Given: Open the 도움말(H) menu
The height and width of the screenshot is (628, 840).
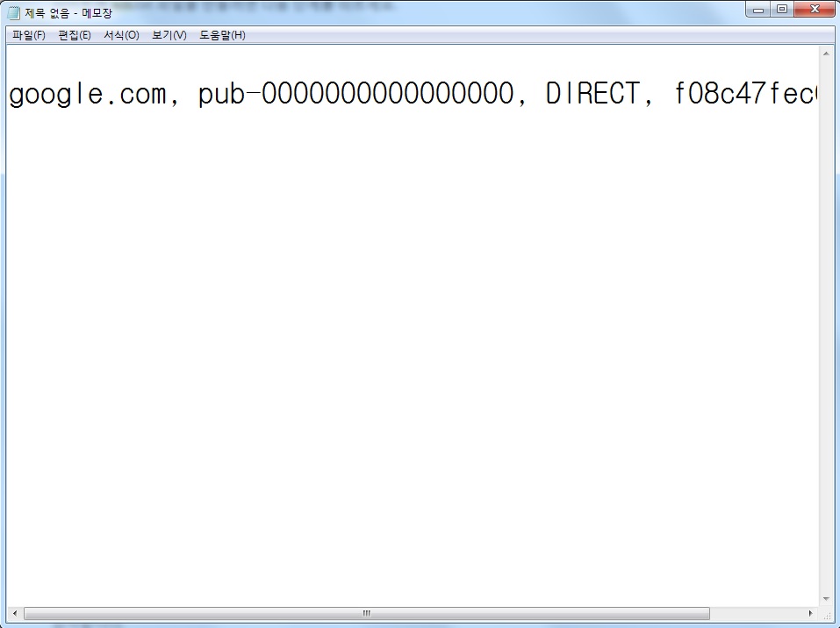Looking at the screenshot, I should click(x=222, y=35).
